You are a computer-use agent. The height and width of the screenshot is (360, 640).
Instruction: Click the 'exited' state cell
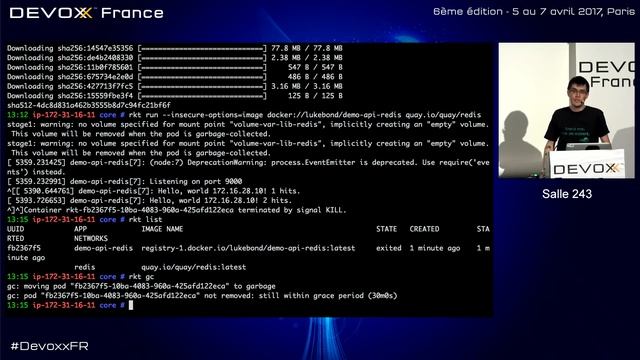(x=389, y=248)
